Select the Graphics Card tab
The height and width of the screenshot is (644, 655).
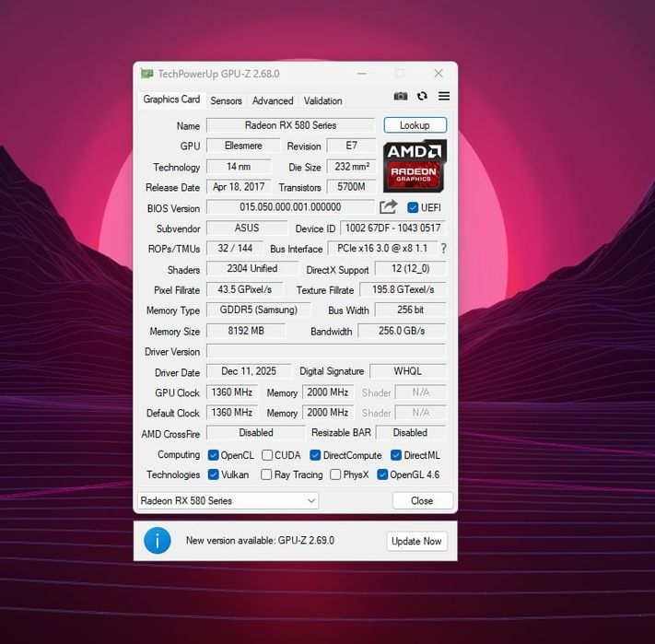(x=171, y=100)
